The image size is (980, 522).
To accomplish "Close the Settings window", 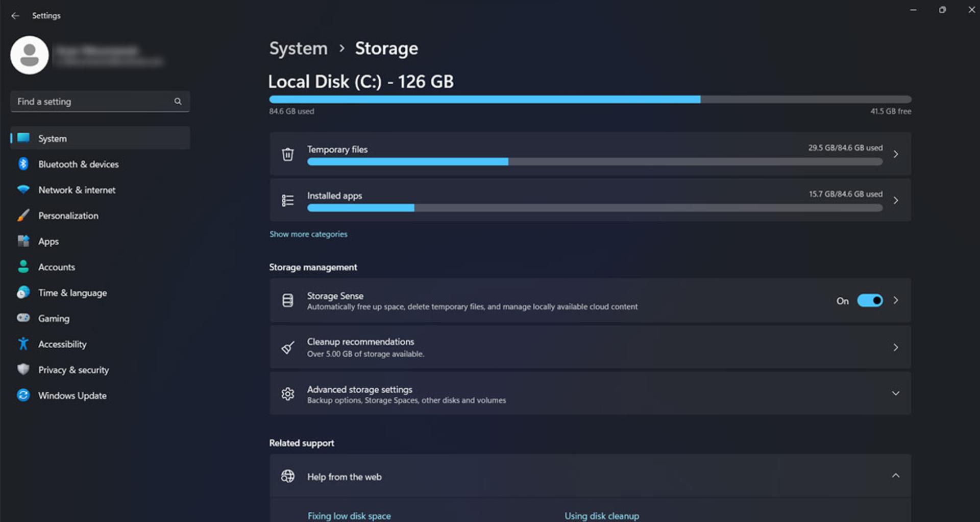I will tap(971, 10).
